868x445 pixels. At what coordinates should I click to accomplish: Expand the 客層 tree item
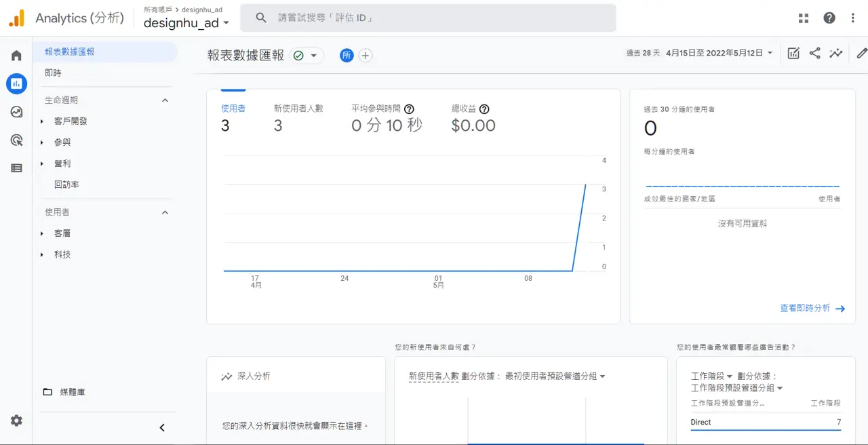(x=42, y=233)
